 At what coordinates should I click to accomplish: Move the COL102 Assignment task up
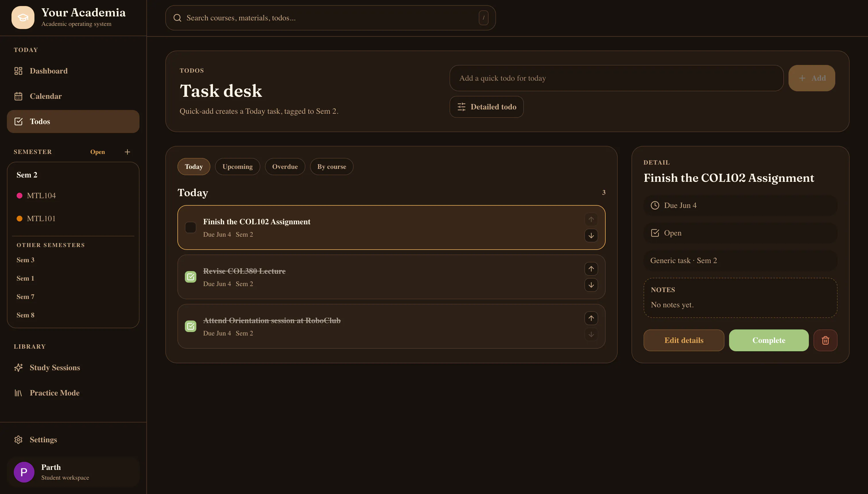591,219
